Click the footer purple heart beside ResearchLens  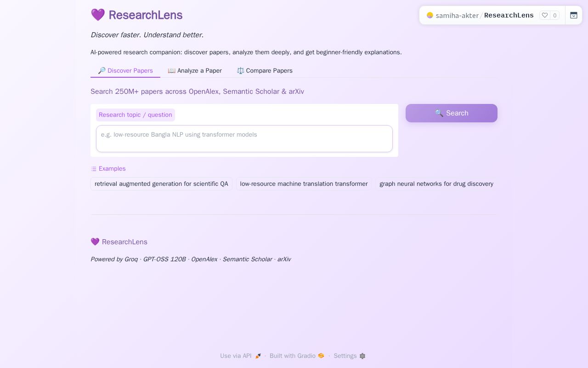point(95,242)
